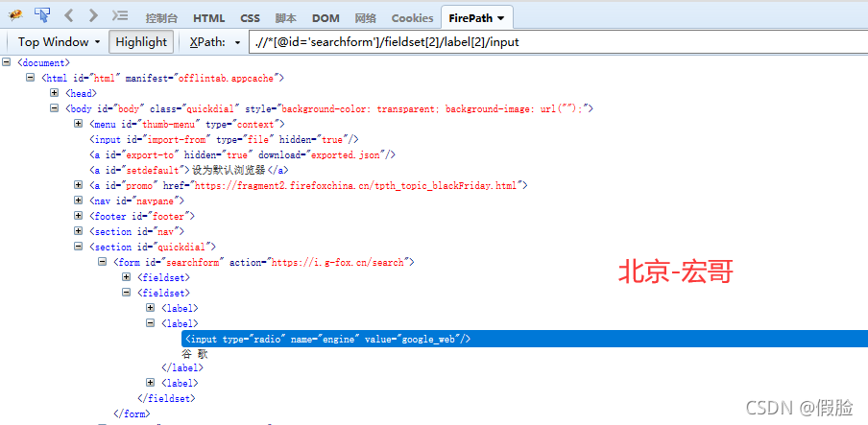Collapse the body node
868x425 pixels.
click(54, 107)
